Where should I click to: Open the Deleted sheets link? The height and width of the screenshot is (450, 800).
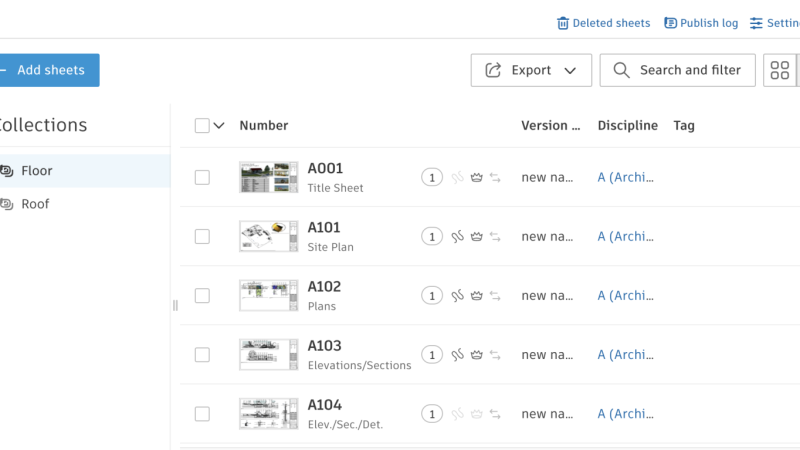603,23
